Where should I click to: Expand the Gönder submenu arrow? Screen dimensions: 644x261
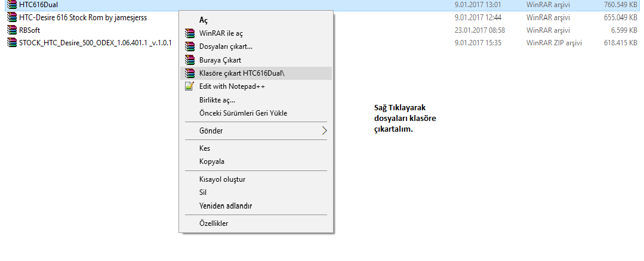click(x=325, y=130)
